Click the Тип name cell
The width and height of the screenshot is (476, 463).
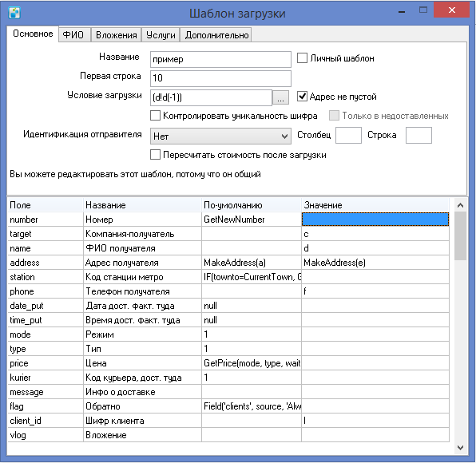click(142, 349)
